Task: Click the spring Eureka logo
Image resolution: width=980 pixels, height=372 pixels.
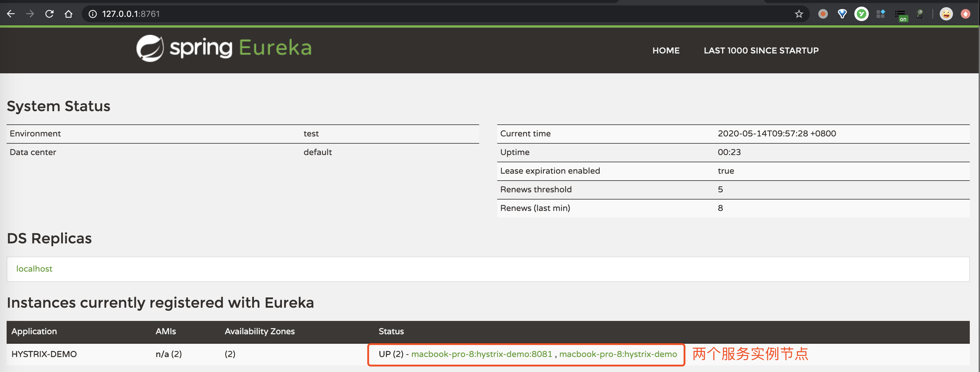Action: pos(224,48)
